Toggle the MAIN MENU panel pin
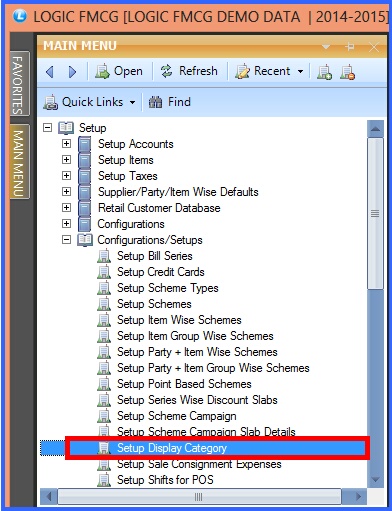 350,46
